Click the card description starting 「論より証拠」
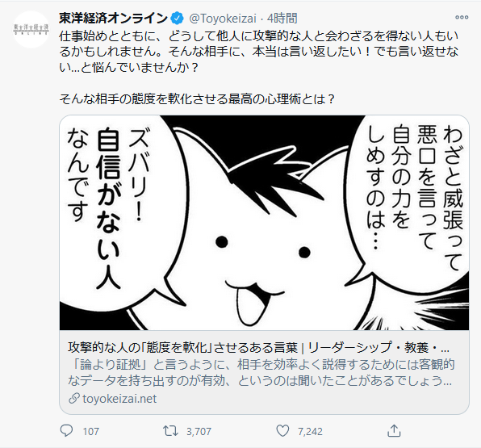 coord(260,372)
